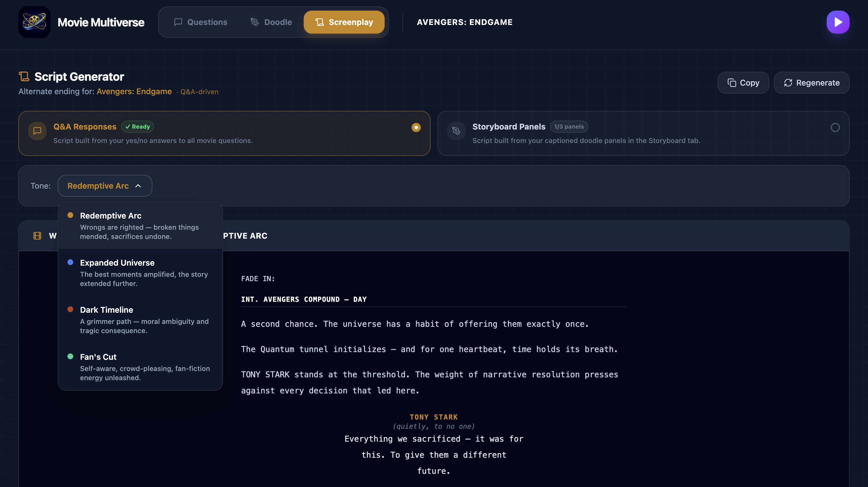Select the Storyboard Panels radio button
Viewport: 868px width, 487px height.
pyautogui.click(x=835, y=127)
